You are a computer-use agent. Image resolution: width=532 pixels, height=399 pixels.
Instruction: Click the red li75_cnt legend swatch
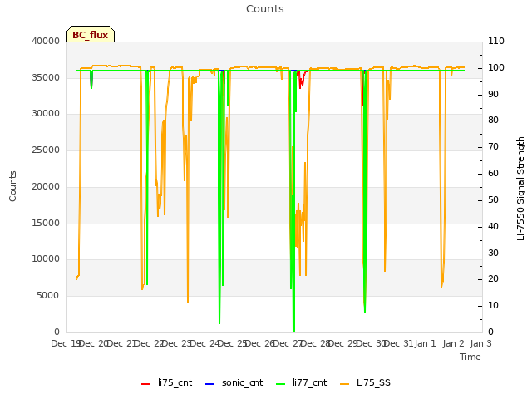click(146, 384)
